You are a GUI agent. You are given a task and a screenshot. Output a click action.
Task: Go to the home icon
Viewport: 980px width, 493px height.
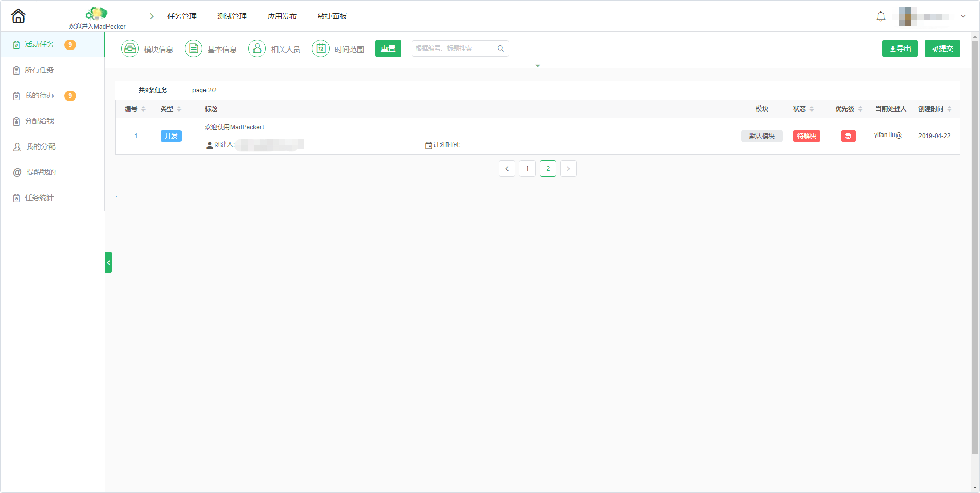click(18, 16)
